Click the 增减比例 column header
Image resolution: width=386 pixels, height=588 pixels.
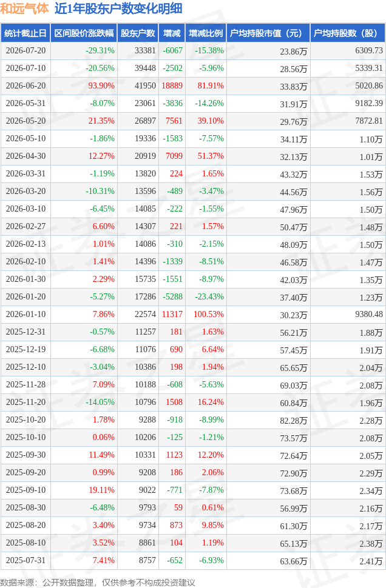pos(206,33)
